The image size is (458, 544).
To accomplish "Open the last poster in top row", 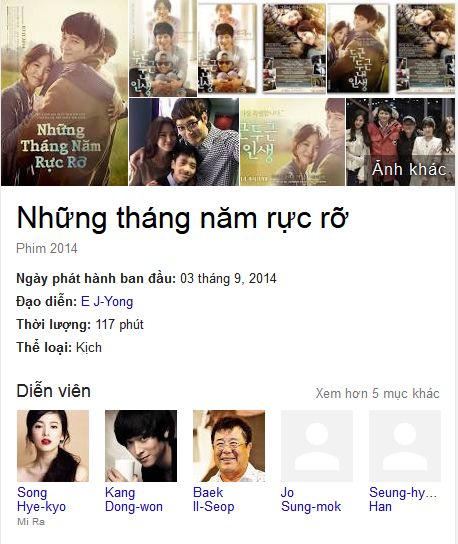I will point(425,48).
